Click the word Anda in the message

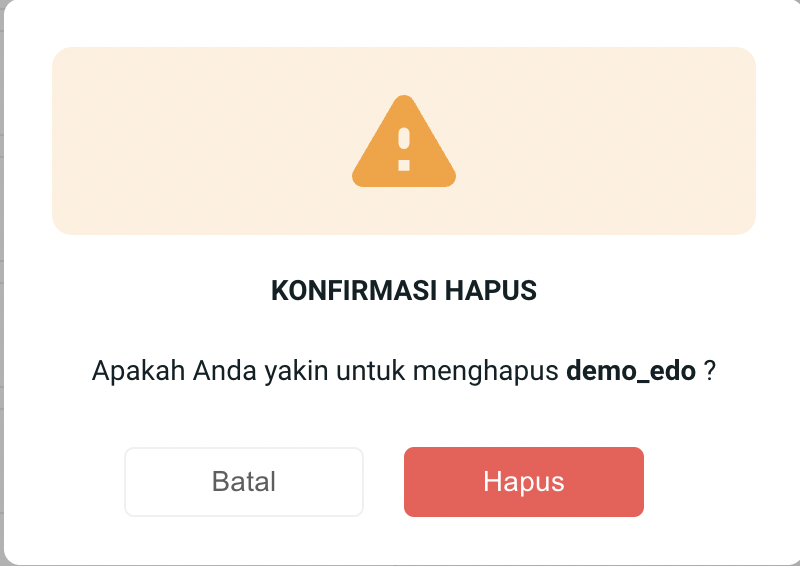[x=224, y=371]
